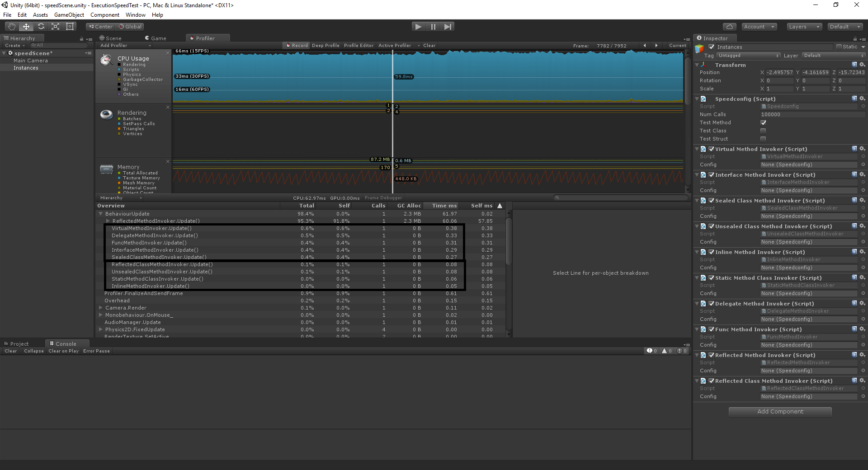Go to previous profiler frame
The height and width of the screenshot is (470, 868).
[645, 46]
